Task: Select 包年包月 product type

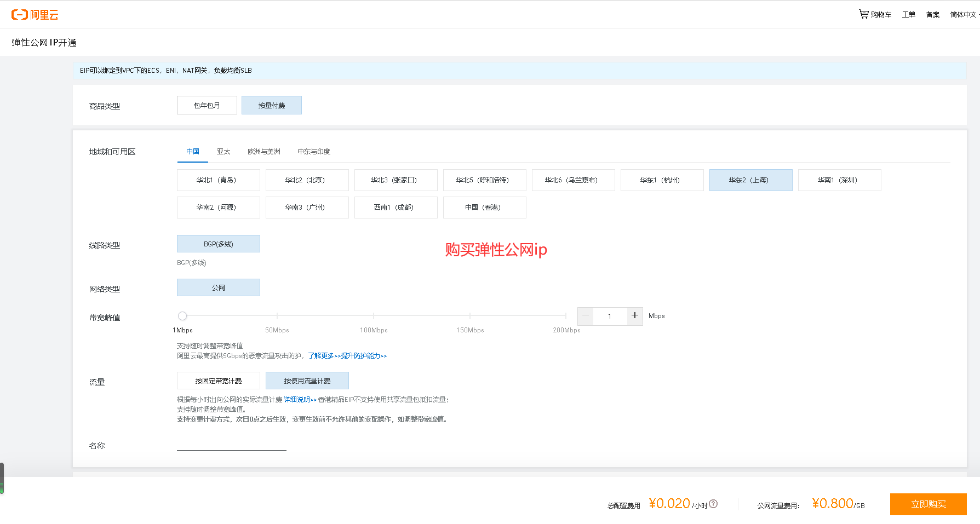Action: point(207,105)
